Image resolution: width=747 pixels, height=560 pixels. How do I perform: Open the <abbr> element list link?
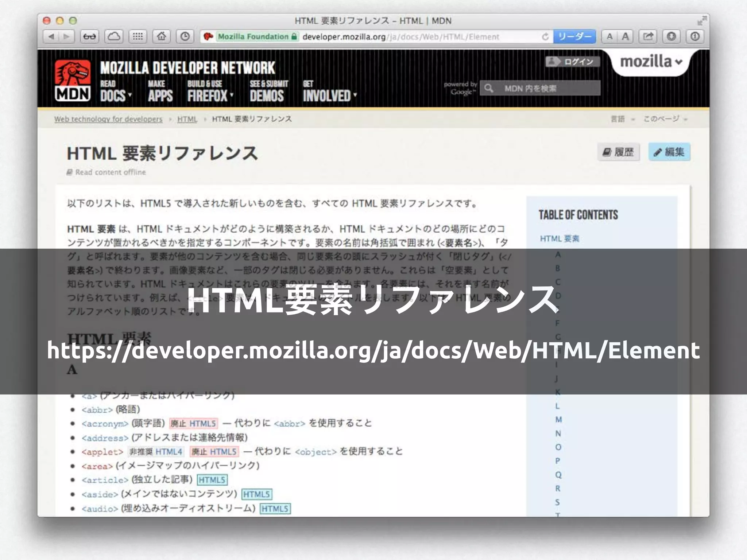(97, 410)
